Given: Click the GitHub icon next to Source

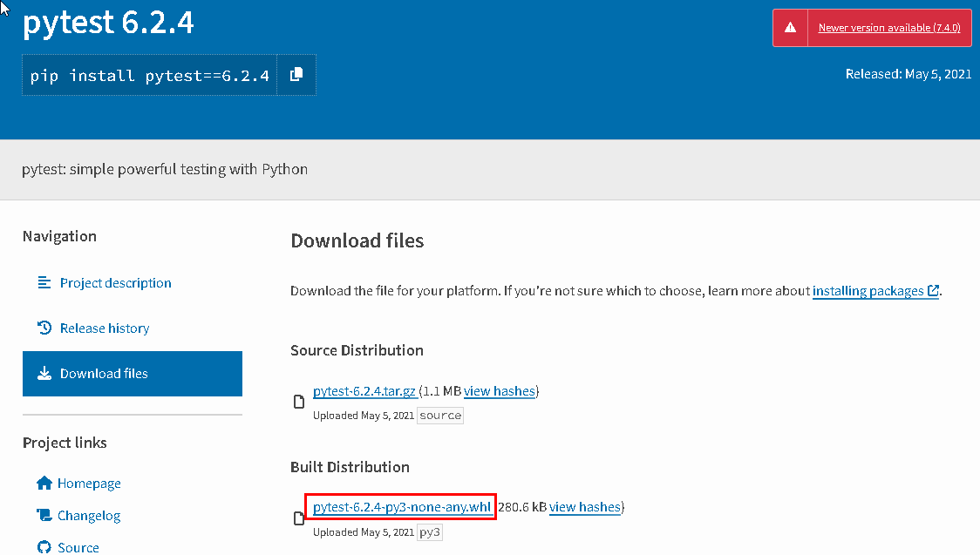Looking at the screenshot, I should [x=44, y=547].
